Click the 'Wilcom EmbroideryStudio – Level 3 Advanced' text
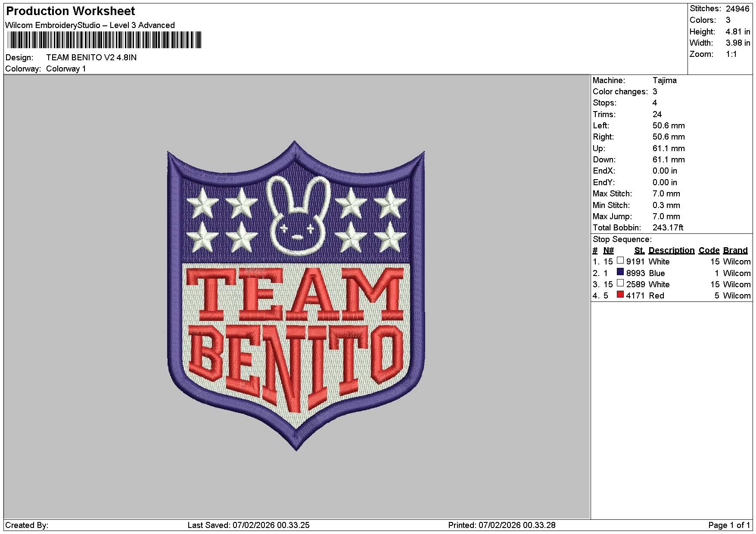The image size is (756, 534). pyautogui.click(x=90, y=25)
